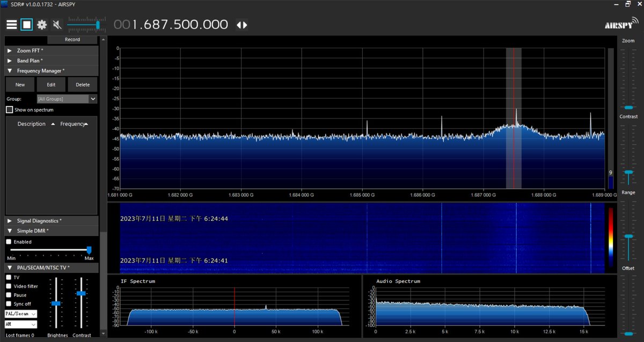This screenshot has height=342, width=644.
Task: Enable the TV checkbox
Action: click(9, 278)
